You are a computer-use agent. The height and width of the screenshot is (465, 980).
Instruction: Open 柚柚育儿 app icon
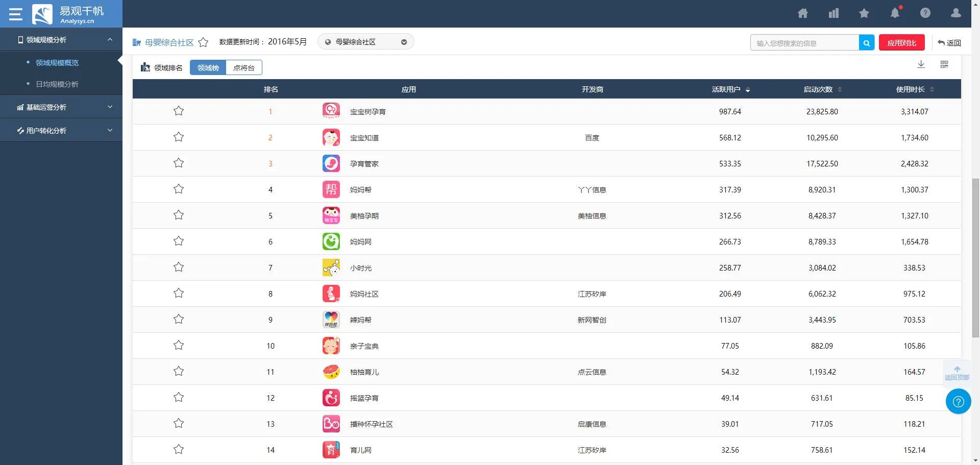tap(331, 372)
